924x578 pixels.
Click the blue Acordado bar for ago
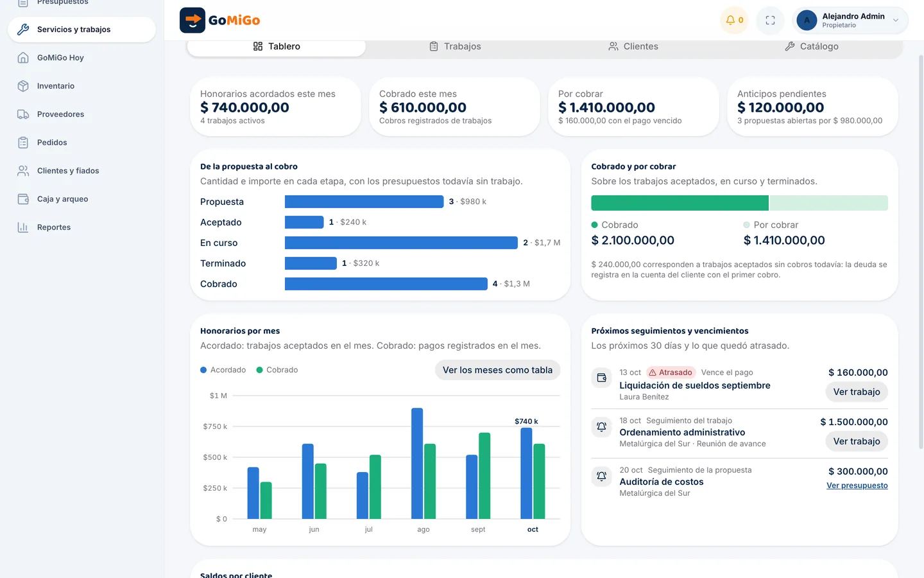point(417,464)
